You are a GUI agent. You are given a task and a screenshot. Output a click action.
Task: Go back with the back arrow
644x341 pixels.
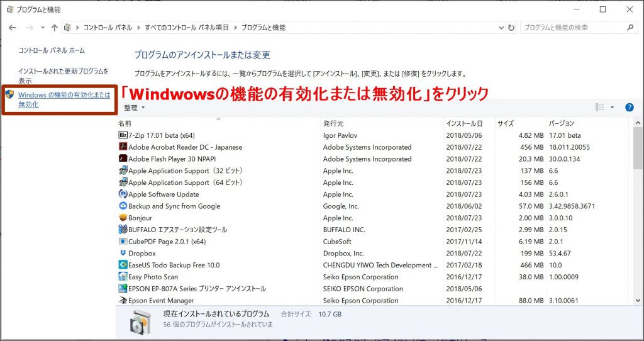pyautogui.click(x=13, y=28)
